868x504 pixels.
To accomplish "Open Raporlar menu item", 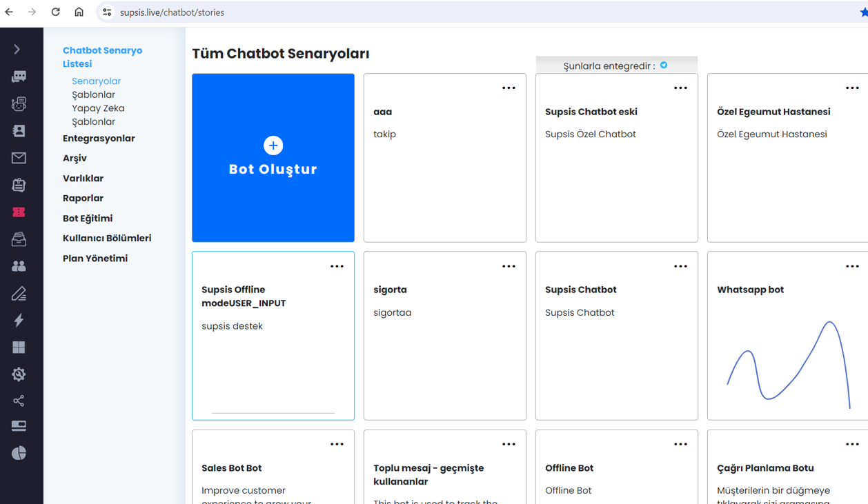I will coord(83,199).
